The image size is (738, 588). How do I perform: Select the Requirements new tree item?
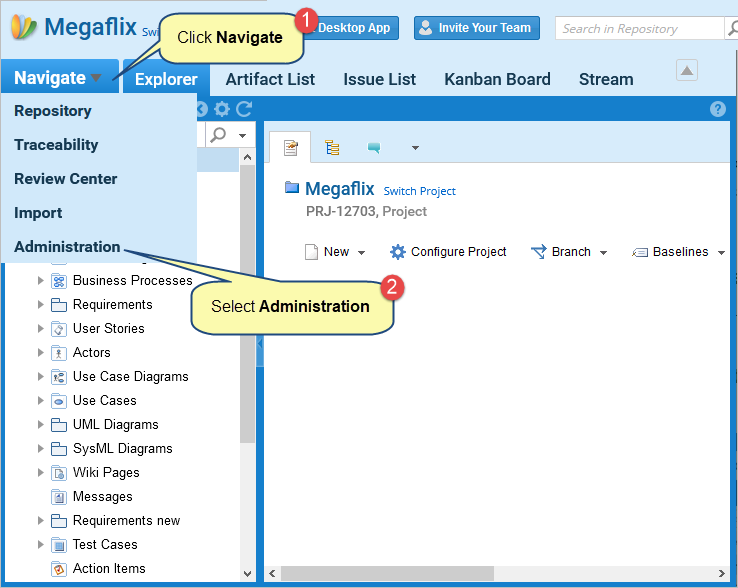tap(126, 521)
